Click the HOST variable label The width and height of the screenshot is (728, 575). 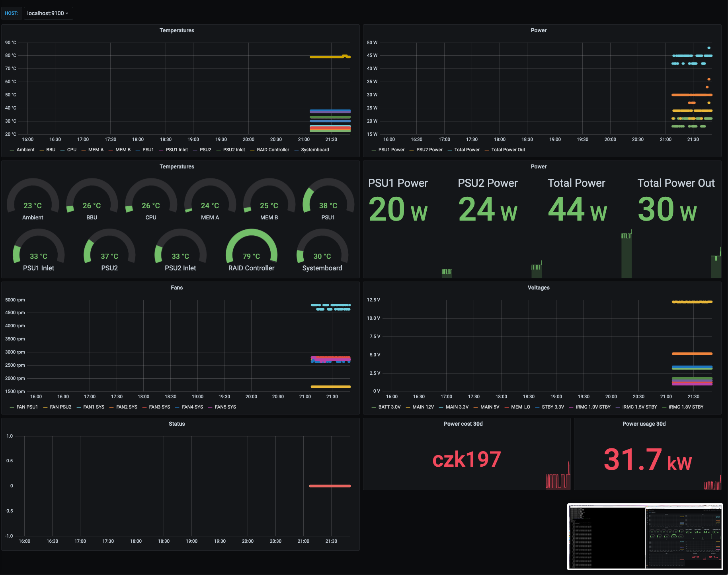tap(12, 13)
